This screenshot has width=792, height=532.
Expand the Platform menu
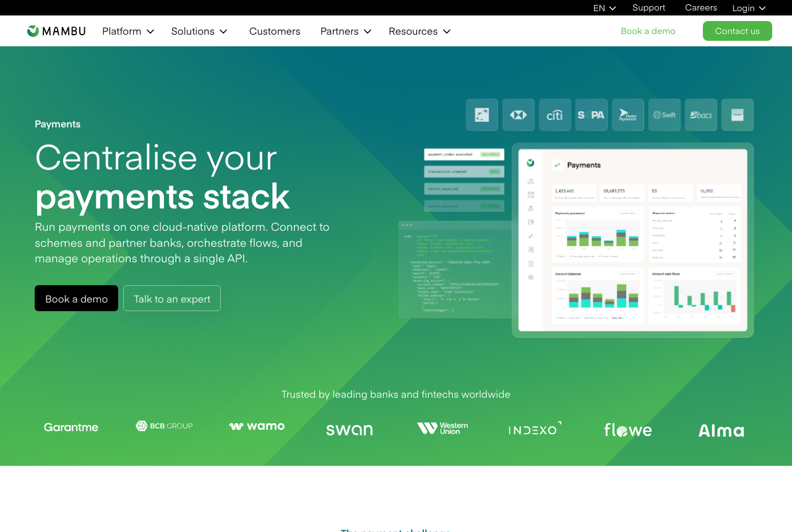point(128,31)
